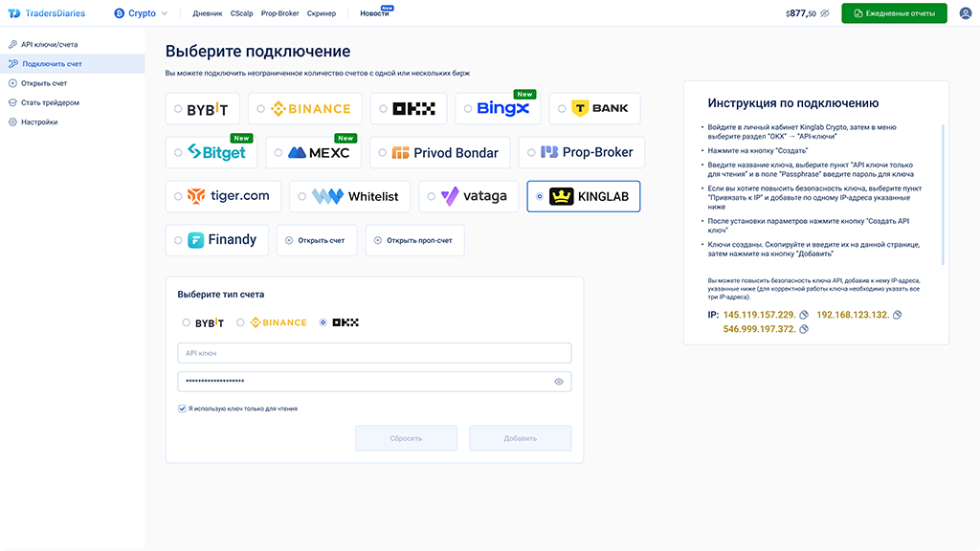Click the Стать трейдером sidebar icon
Viewport: 980px width, 551px height.
tap(12, 102)
